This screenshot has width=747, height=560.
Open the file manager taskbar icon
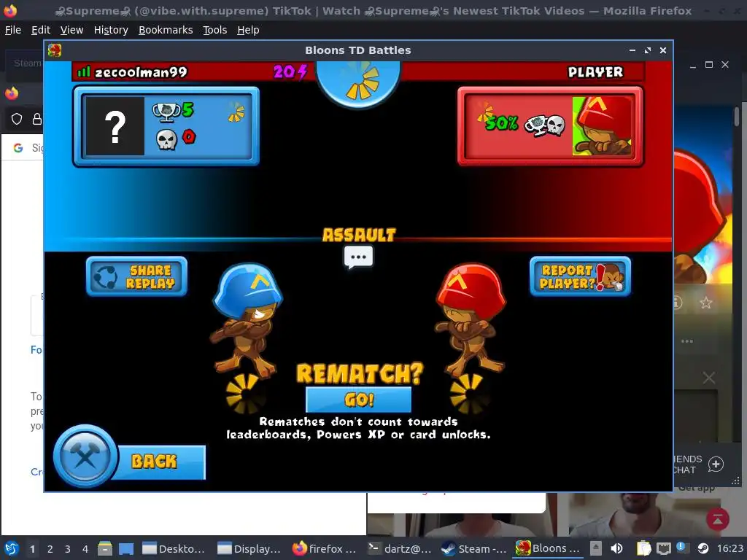pos(105,548)
